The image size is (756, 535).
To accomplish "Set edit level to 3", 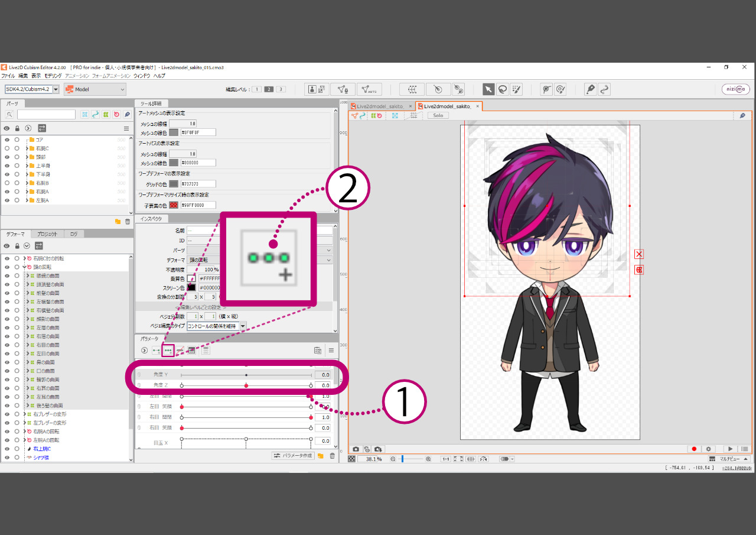I will pos(281,89).
